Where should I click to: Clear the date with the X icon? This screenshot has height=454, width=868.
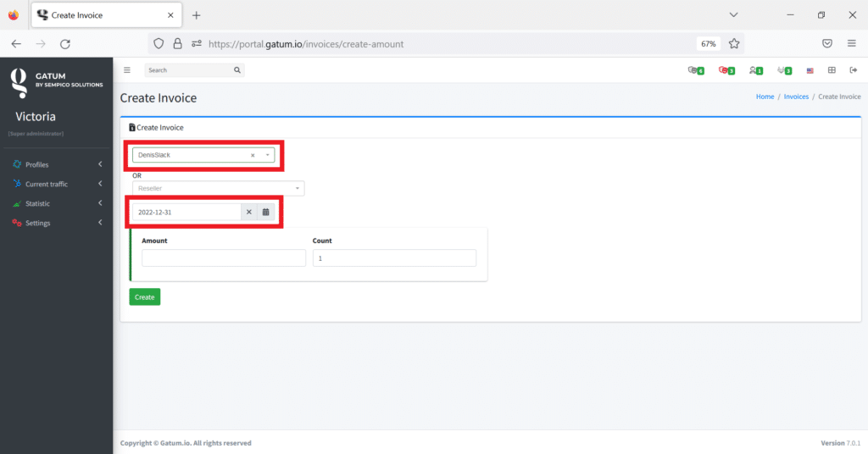(x=249, y=212)
